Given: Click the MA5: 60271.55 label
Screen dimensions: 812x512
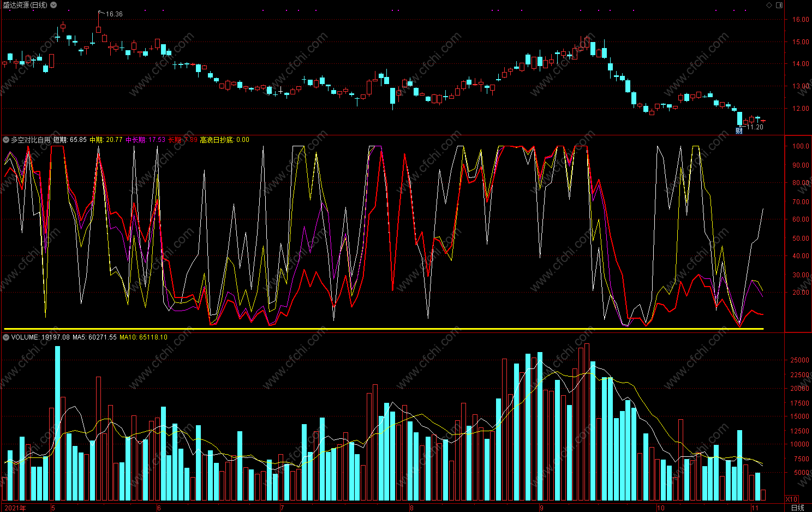Looking at the screenshot, I should [95, 337].
